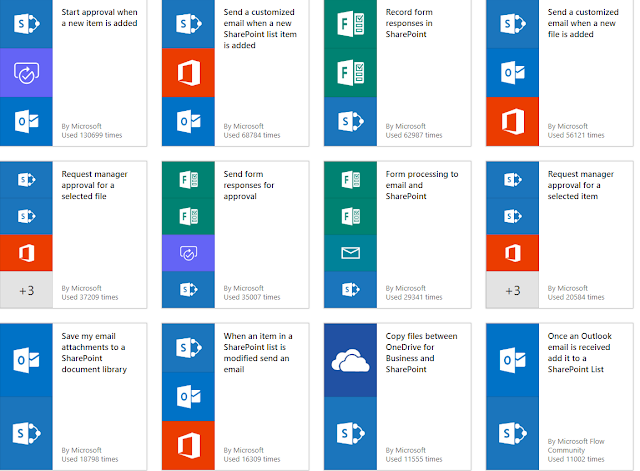Click SharePoint icon on Copy files card
Viewport: 640px width, 471px height.
pyautogui.click(x=350, y=433)
